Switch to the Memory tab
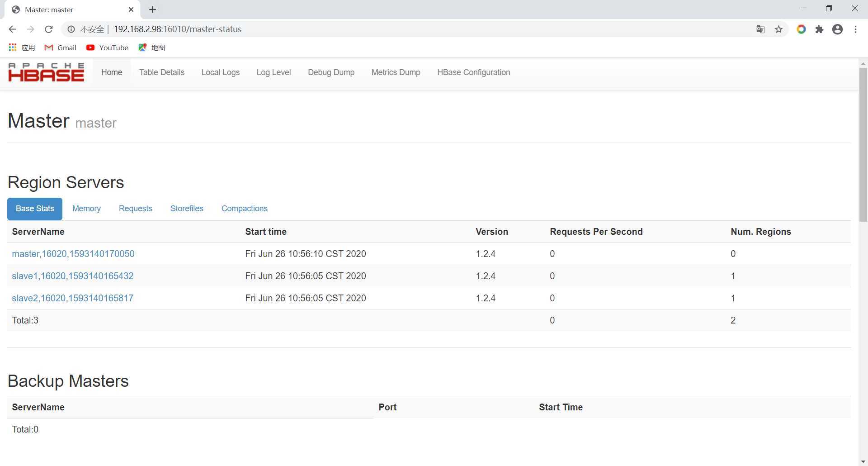The image size is (868, 466). click(86, 209)
